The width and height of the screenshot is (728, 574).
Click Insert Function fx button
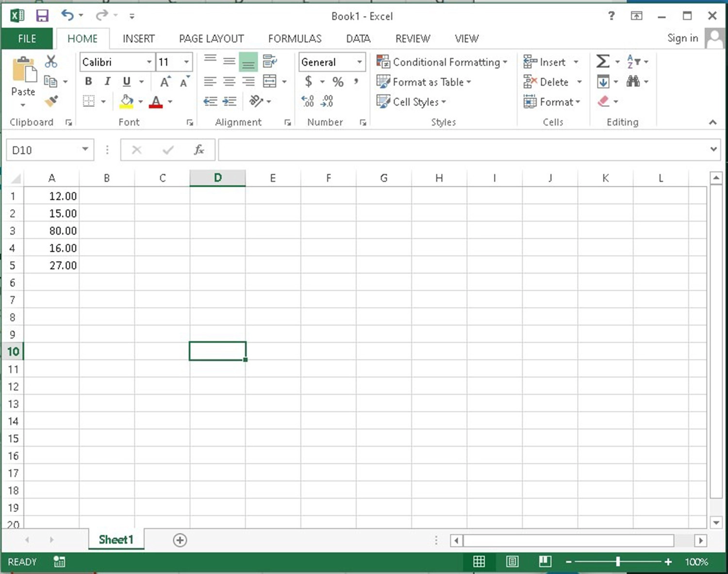click(199, 150)
